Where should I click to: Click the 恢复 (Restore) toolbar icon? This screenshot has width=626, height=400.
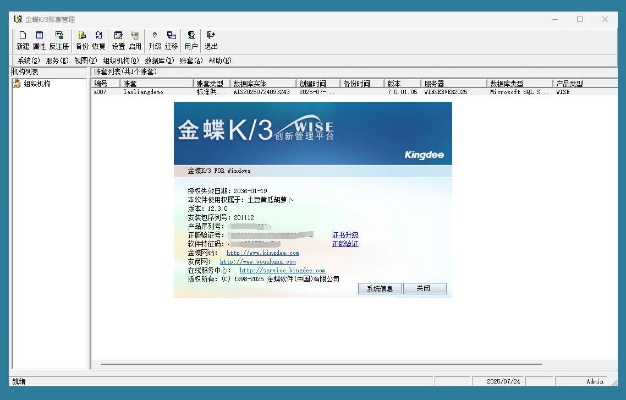(99, 39)
